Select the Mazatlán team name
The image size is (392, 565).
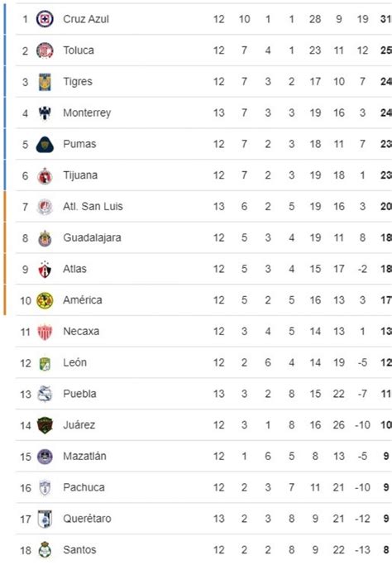(84, 456)
